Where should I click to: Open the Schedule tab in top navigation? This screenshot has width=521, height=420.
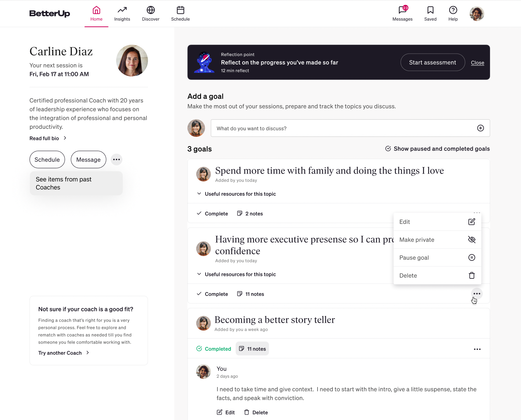[180, 14]
